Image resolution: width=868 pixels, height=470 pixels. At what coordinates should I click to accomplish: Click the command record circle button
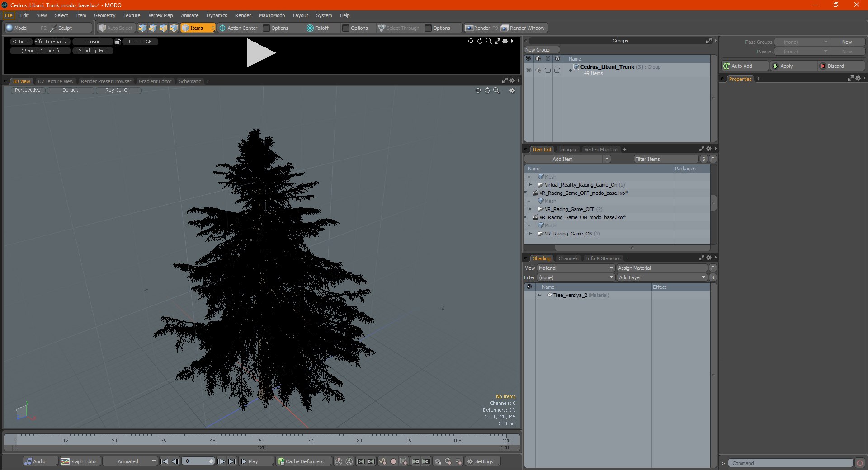[x=860, y=463]
